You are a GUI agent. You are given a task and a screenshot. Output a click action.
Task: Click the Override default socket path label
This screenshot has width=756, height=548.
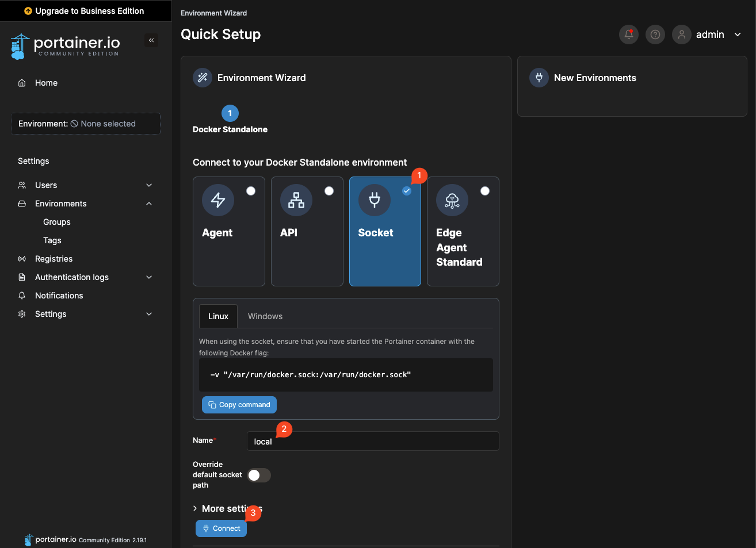coord(217,475)
